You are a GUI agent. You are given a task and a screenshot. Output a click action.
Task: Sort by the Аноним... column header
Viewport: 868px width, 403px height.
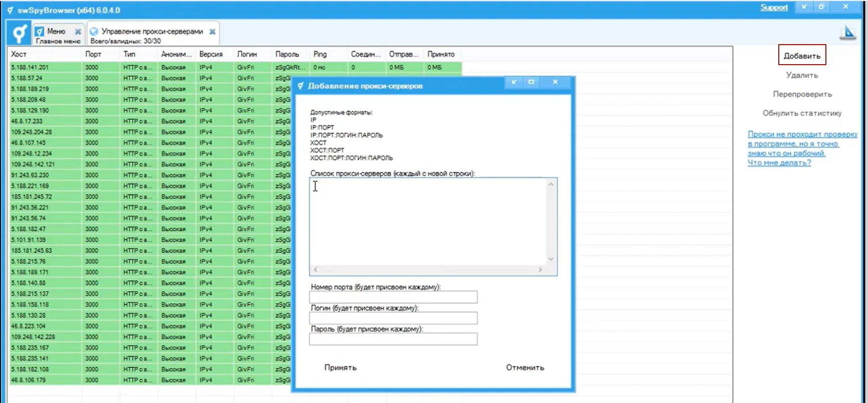pyautogui.click(x=176, y=54)
